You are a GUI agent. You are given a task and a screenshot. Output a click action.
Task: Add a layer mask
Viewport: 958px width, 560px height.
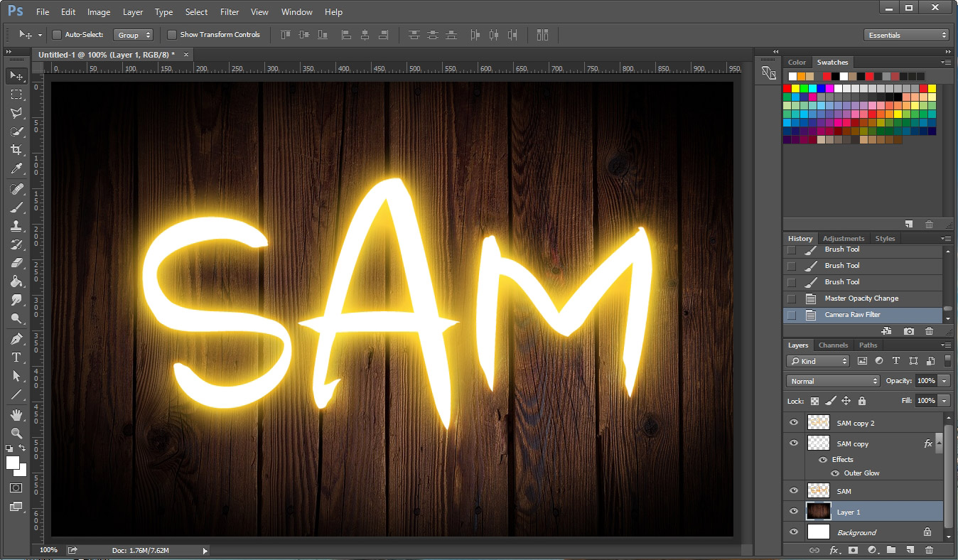click(x=853, y=550)
